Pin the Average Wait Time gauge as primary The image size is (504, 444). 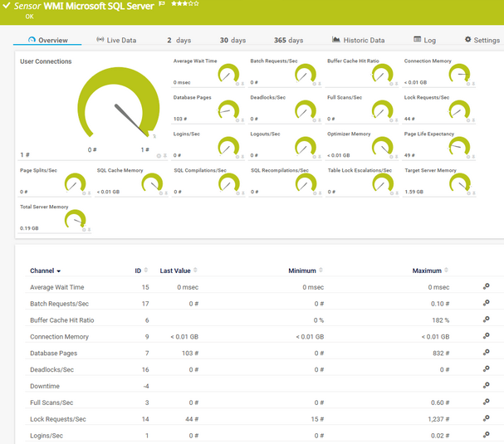tap(242, 84)
